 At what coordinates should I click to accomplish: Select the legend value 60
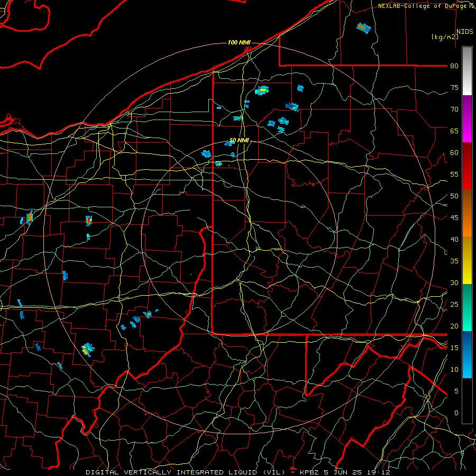click(x=454, y=153)
